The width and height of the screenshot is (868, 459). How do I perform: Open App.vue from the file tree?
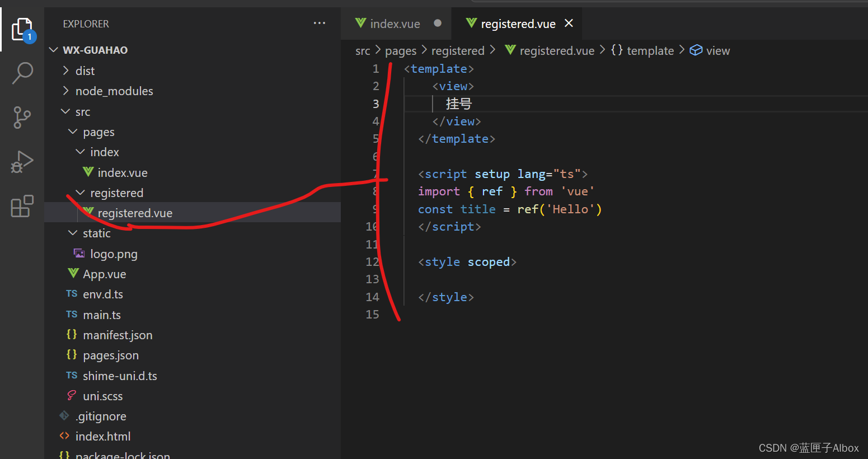[x=105, y=274]
